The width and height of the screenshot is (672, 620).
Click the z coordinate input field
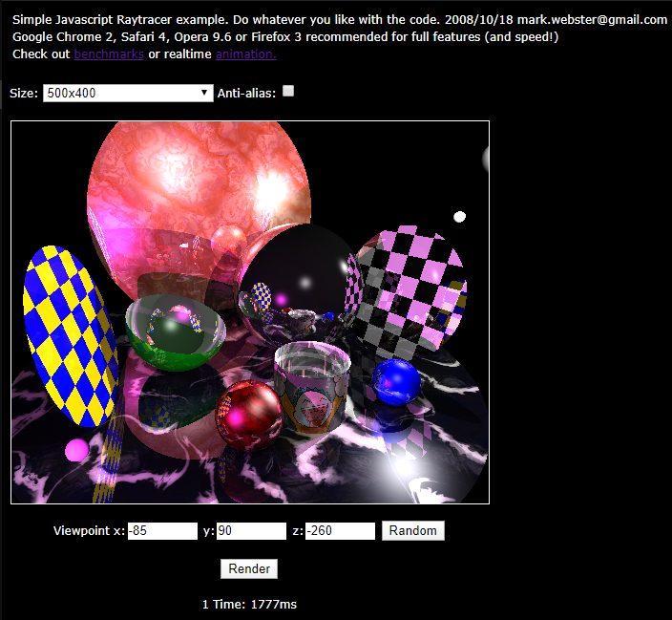[340, 531]
